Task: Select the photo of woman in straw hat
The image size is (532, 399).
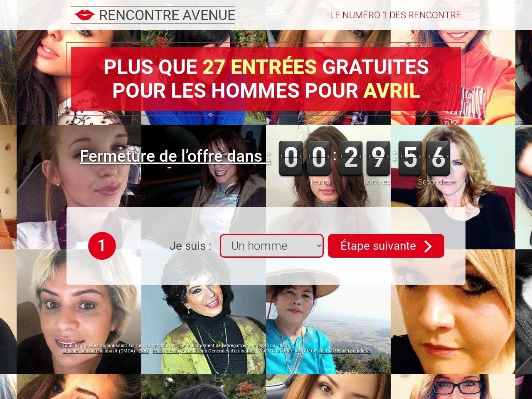Action: (x=328, y=312)
